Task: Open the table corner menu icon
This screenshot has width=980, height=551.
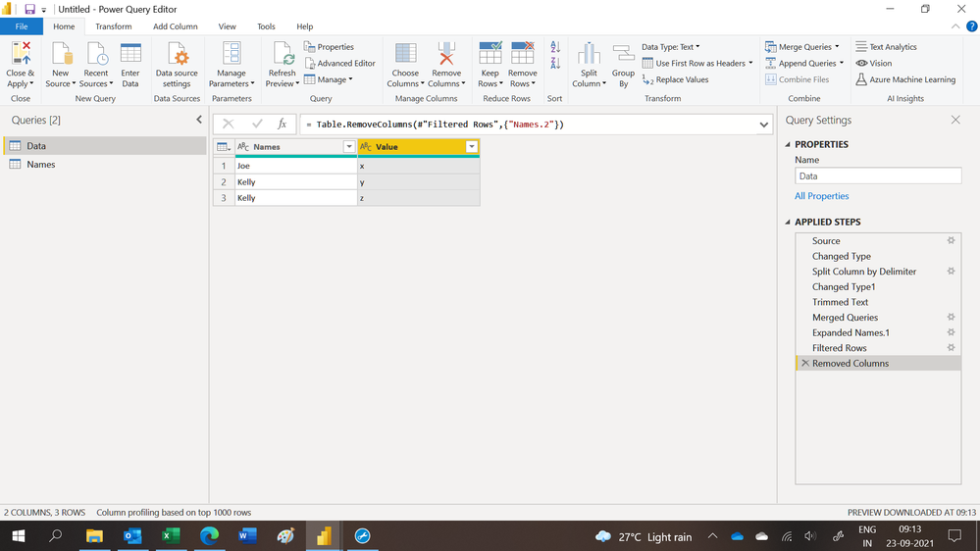Action: tap(223, 147)
